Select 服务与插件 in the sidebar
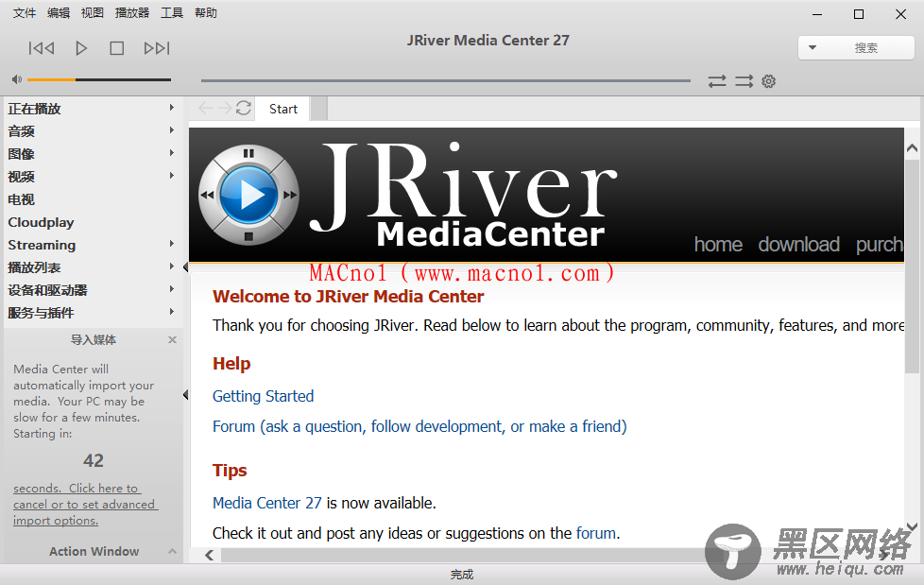Image resolution: width=924 pixels, height=585 pixels. click(x=41, y=313)
